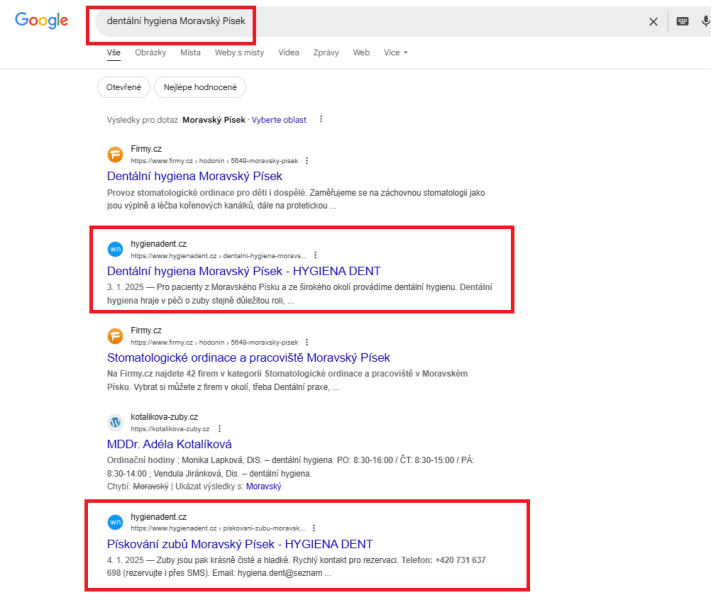Clear the search query with X icon
711x600 pixels.
pyautogui.click(x=653, y=21)
